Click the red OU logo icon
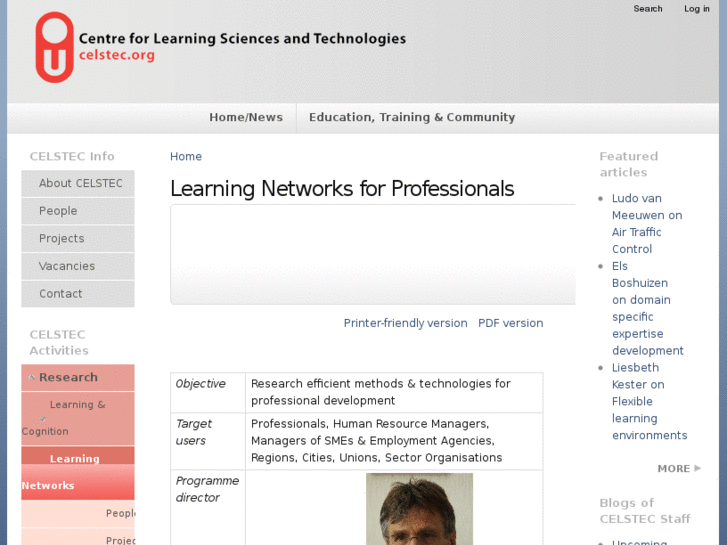The image size is (727, 545). [x=54, y=46]
